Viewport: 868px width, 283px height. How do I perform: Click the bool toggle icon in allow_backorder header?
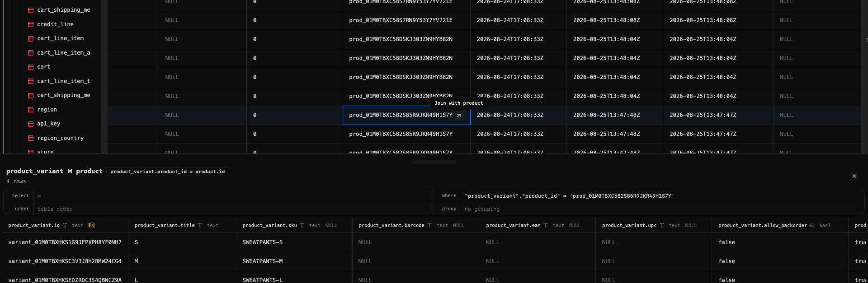point(812,225)
